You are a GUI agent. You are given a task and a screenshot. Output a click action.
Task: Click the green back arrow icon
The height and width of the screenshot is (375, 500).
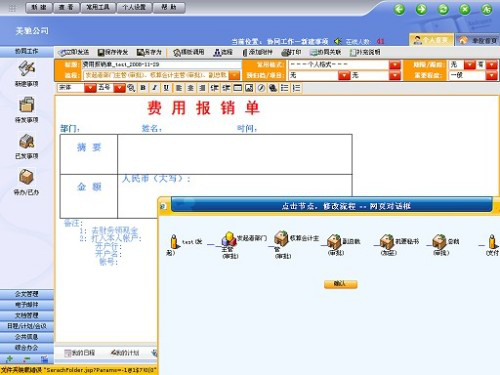[x=399, y=9]
